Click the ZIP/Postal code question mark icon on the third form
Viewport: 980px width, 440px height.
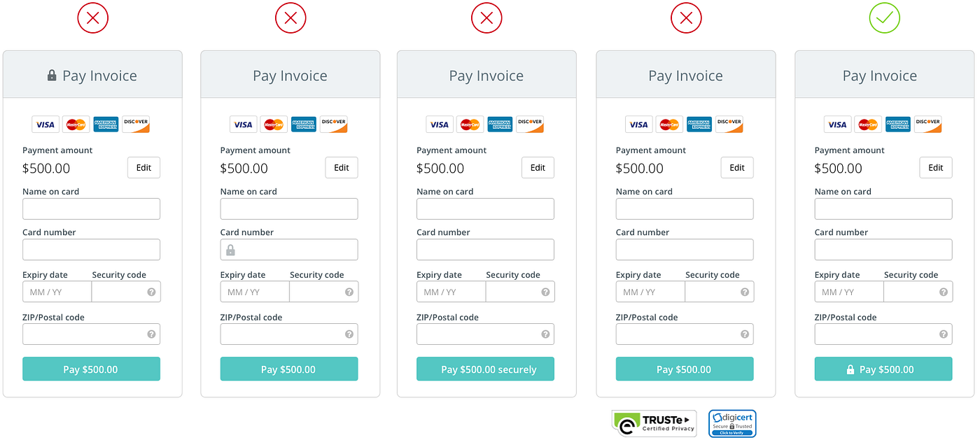(545, 334)
